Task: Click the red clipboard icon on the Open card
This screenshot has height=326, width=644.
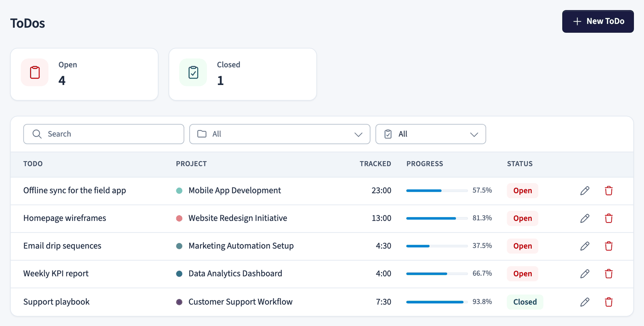Action: 35,73
